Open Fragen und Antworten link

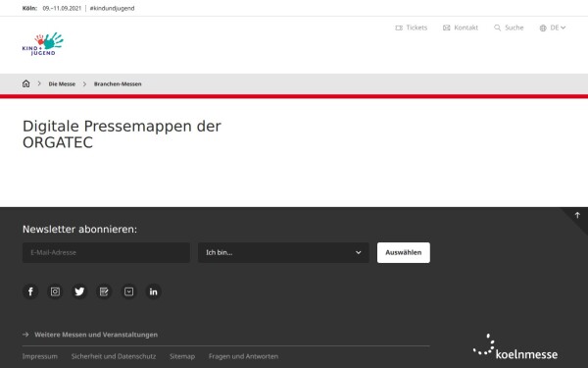coord(243,356)
